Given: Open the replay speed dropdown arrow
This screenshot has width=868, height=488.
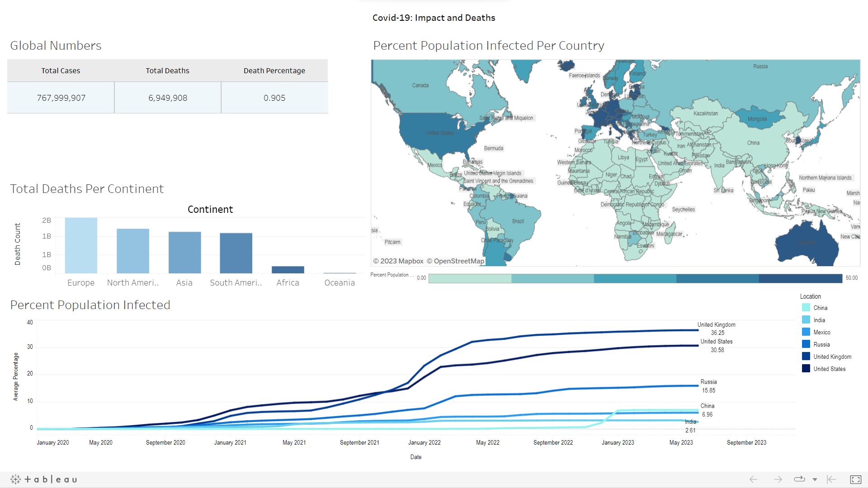Looking at the screenshot, I should 815,480.
